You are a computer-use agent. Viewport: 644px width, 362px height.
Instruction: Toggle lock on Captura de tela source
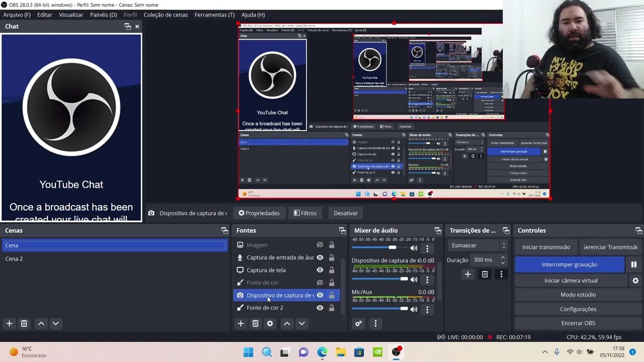[x=332, y=270]
